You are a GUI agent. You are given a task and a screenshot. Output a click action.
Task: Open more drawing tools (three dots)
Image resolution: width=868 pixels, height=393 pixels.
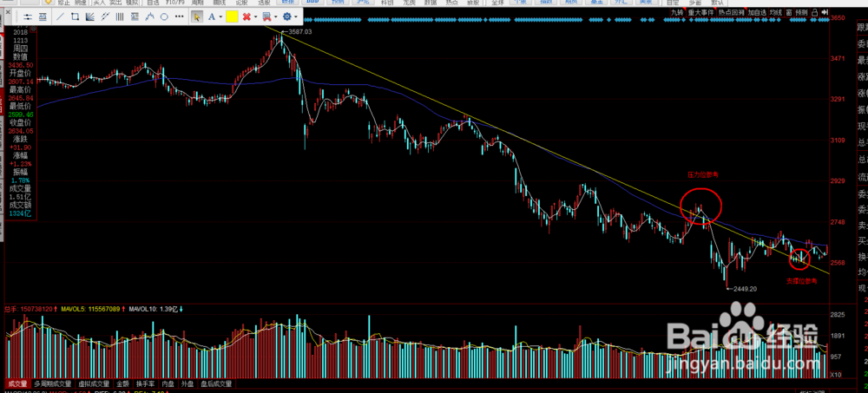pos(180,16)
